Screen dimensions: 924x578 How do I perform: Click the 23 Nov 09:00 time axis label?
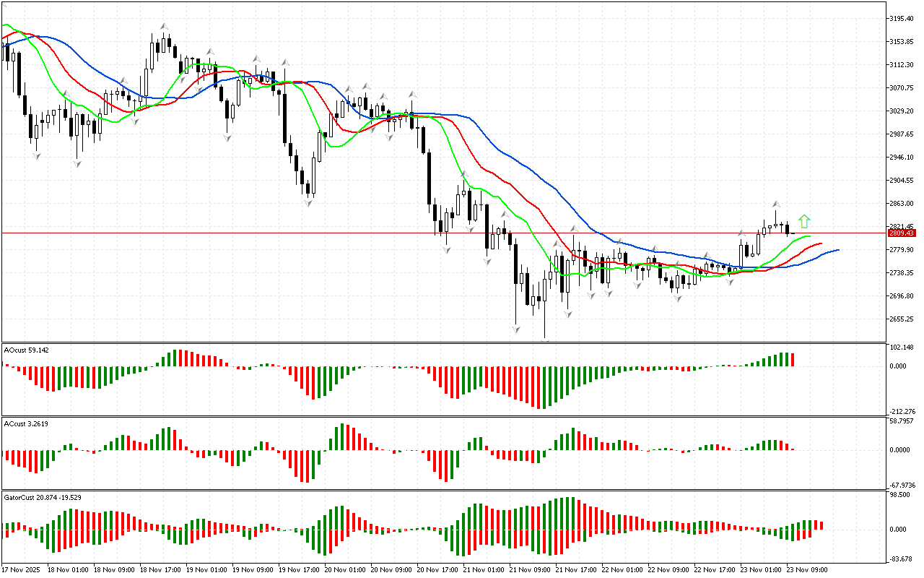[806, 569]
